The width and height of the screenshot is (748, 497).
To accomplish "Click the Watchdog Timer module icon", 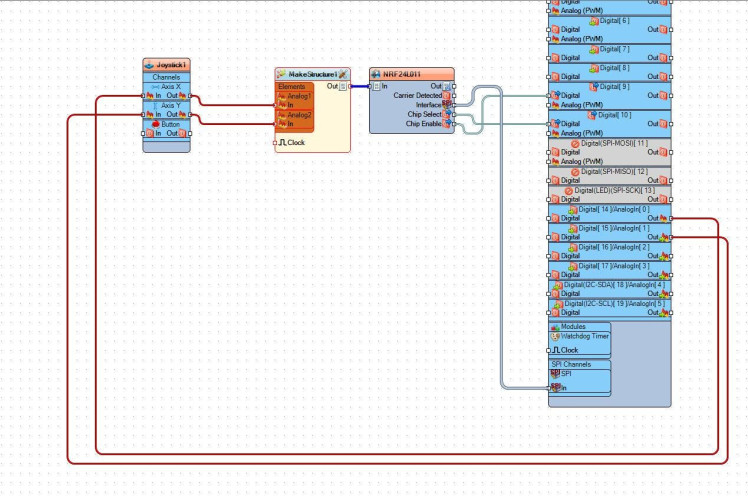I will (x=555, y=336).
